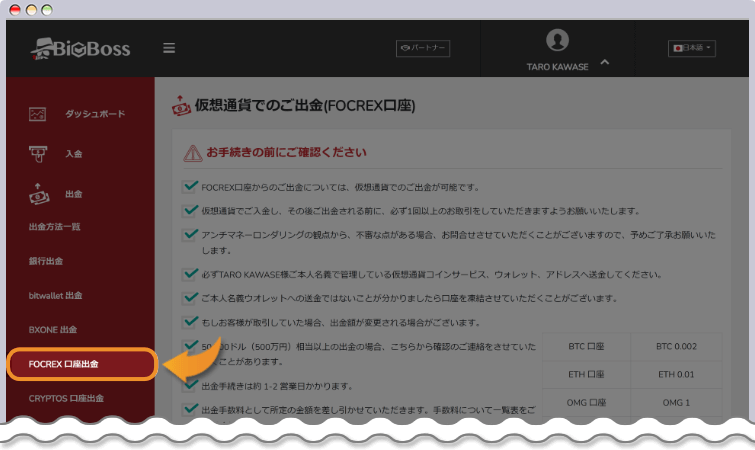Toggle checkbox for FOCREX口座からのご出金 line
755x450 pixels.
click(x=190, y=186)
